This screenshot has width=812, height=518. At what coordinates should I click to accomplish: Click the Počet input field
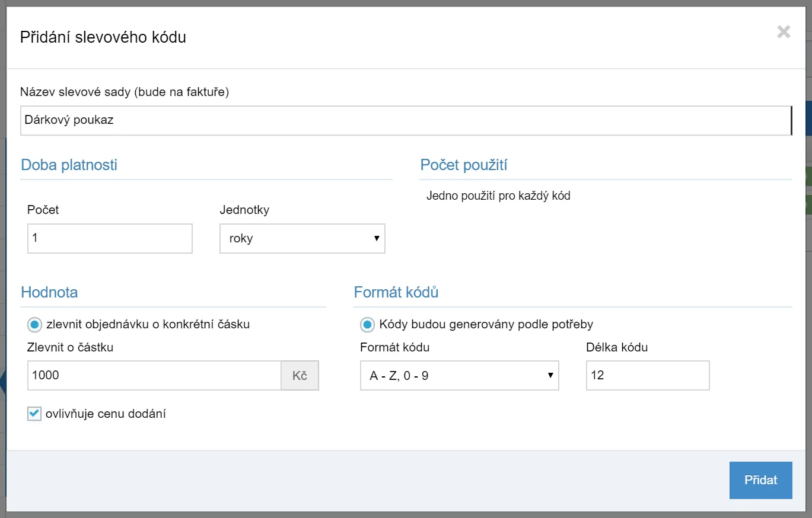pos(110,238)
